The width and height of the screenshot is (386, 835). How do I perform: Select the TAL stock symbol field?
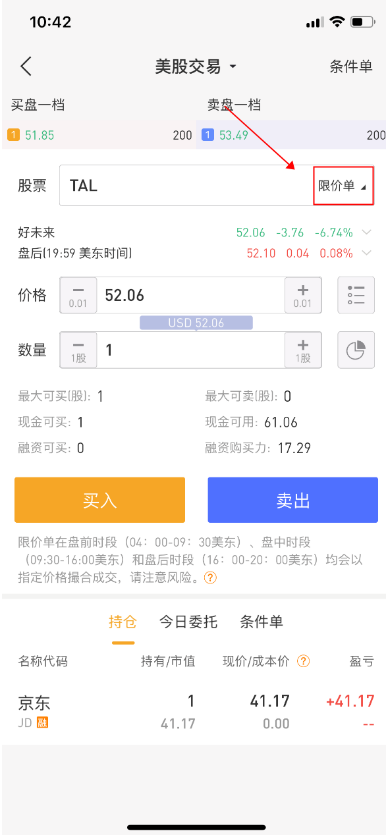[x=186, y=186]
